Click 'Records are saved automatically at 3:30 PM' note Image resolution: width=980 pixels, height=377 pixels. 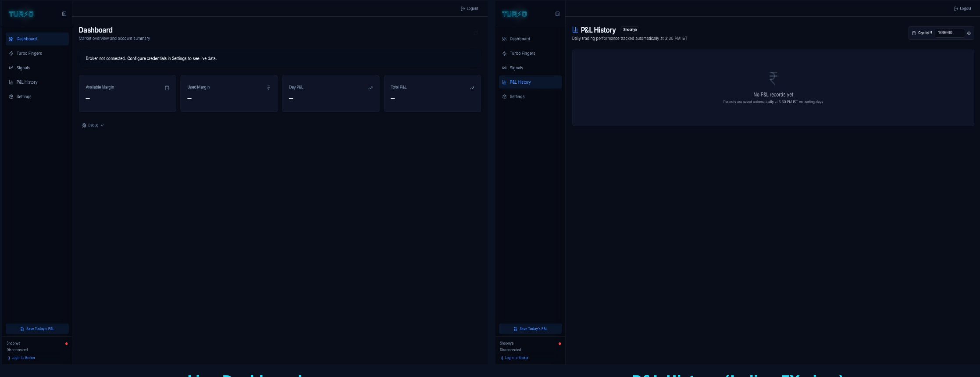tap(773, 102)
